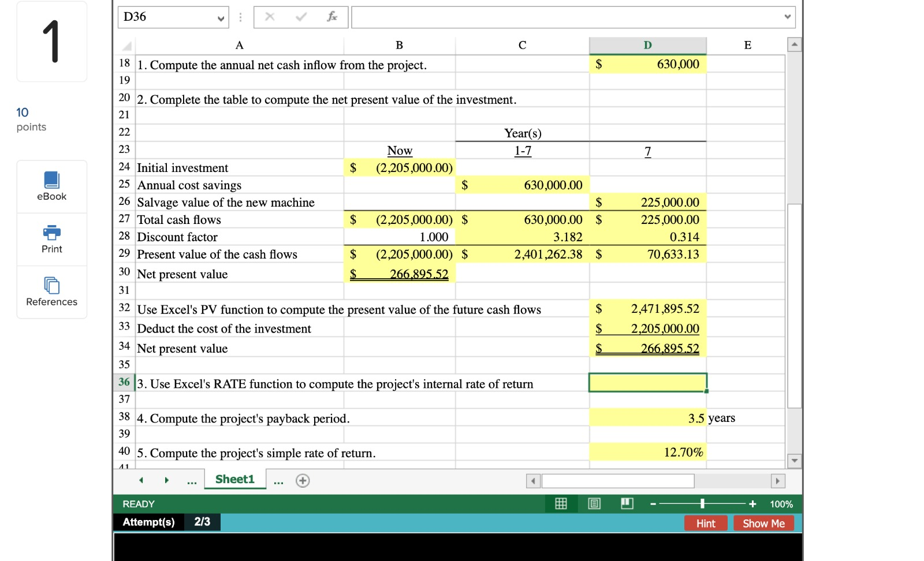Open the References panel

[51, 292]
